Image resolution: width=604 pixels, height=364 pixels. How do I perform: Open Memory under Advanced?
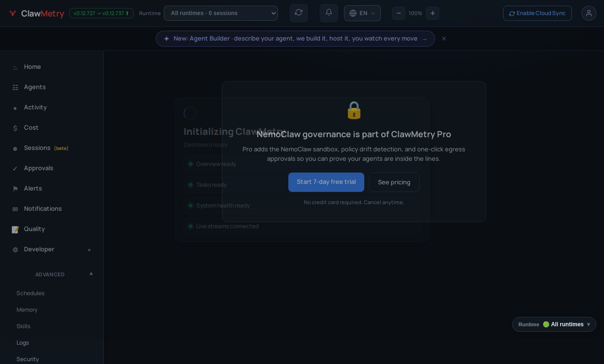click(x=27, y=310)
